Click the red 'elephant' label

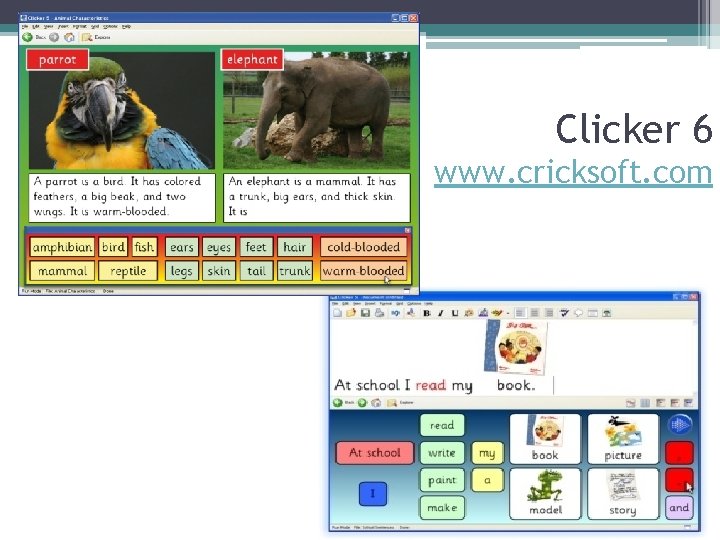252,60
